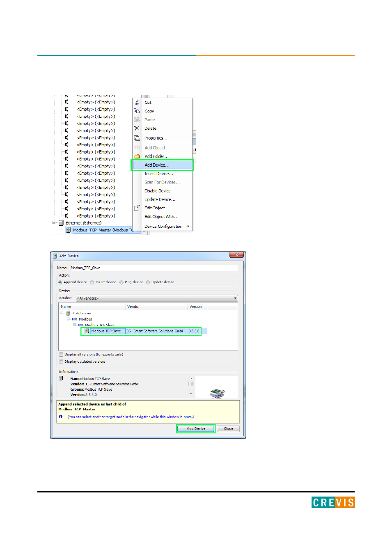
Task: Click the blue info hint icon
Action: click(x=61, y=417)
